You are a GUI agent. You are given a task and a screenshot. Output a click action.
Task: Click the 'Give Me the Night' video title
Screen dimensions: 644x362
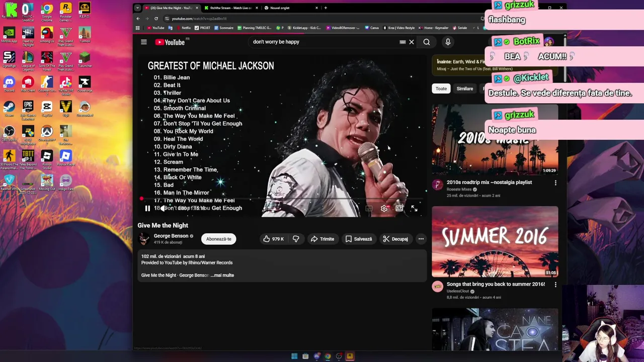tap(163, 226)
